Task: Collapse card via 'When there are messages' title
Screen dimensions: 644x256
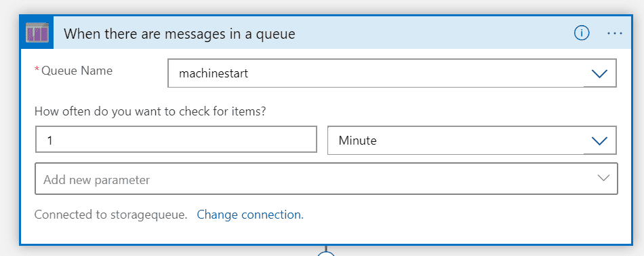Action: (x=180, y=33)
